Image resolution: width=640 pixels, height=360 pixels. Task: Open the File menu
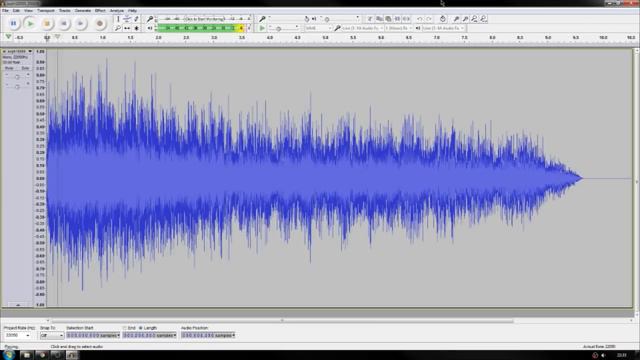(5, 10)
